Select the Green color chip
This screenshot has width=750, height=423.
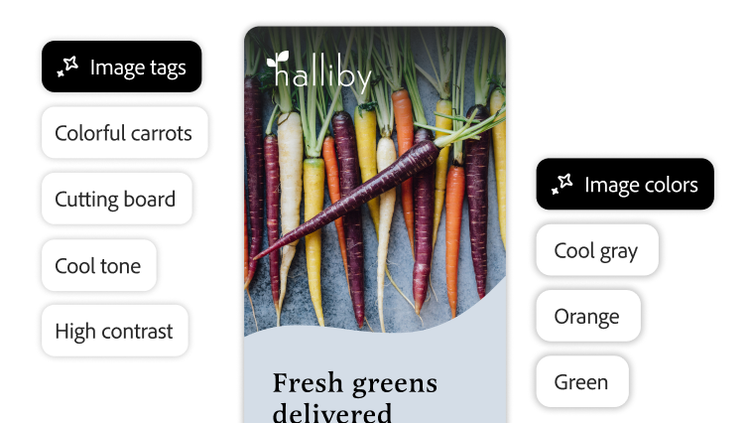pos(582,381)
